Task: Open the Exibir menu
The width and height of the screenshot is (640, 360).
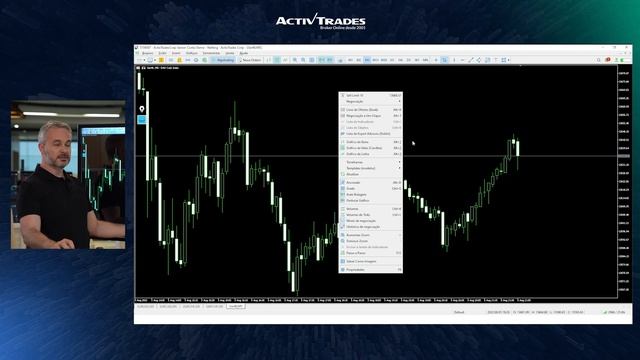Action: 162,53
